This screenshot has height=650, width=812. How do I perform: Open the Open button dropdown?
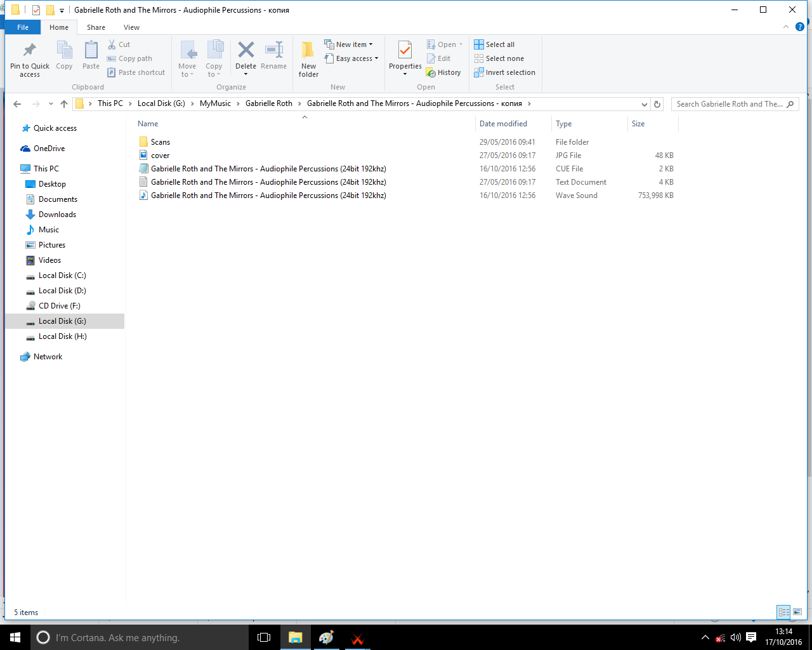[461, 44]
